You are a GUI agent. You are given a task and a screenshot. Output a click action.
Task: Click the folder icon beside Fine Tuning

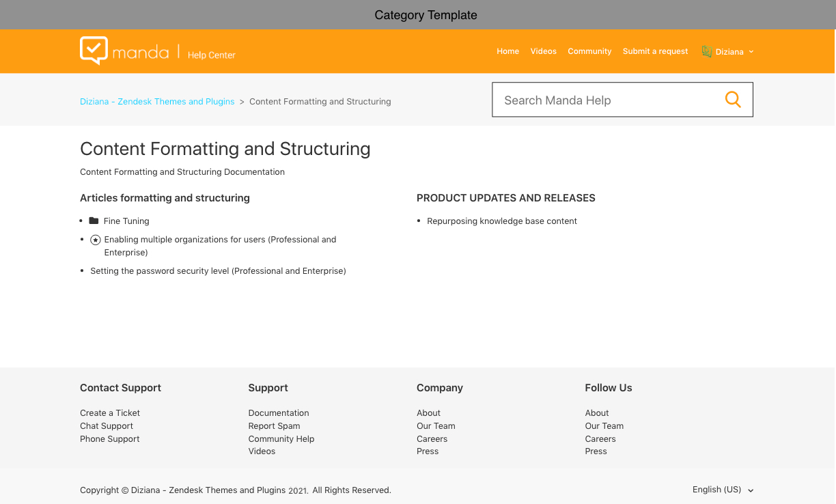(94, 221)
